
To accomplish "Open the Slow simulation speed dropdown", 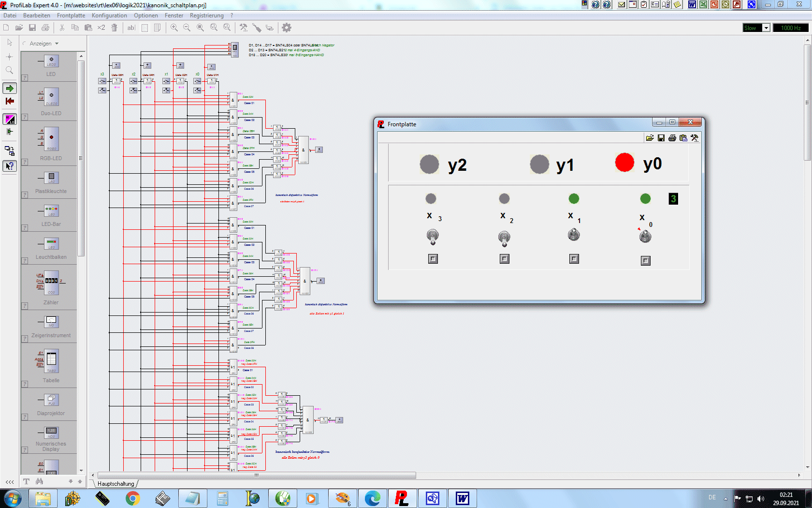I will (766, 28).
